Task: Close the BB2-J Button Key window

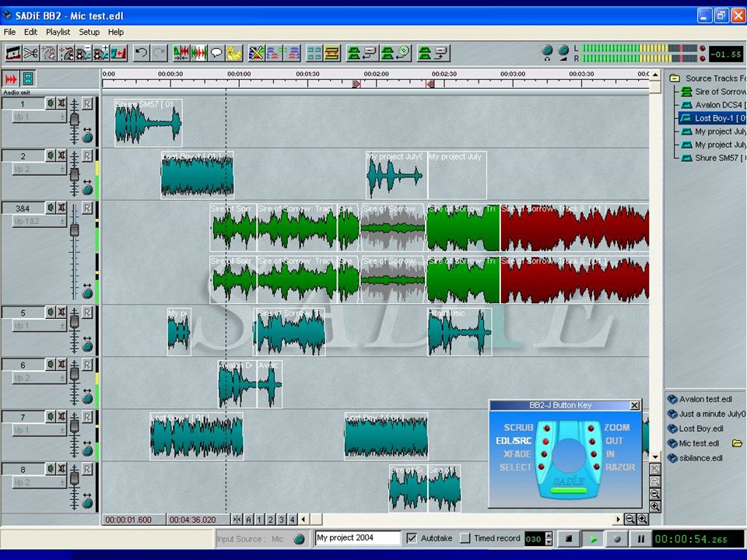Action: [x=635, y=405]
